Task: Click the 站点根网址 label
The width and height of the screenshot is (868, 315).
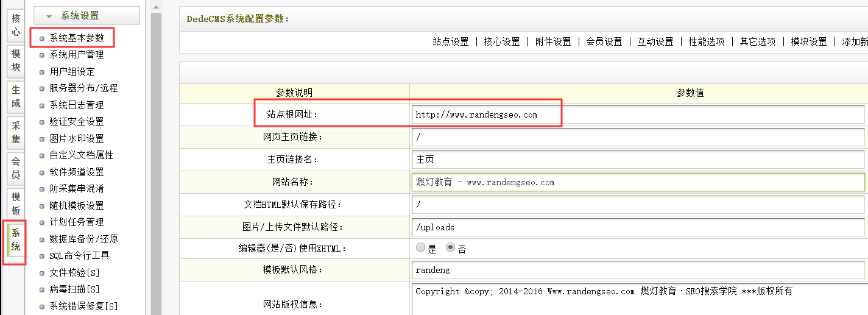Action: point(292,115)
